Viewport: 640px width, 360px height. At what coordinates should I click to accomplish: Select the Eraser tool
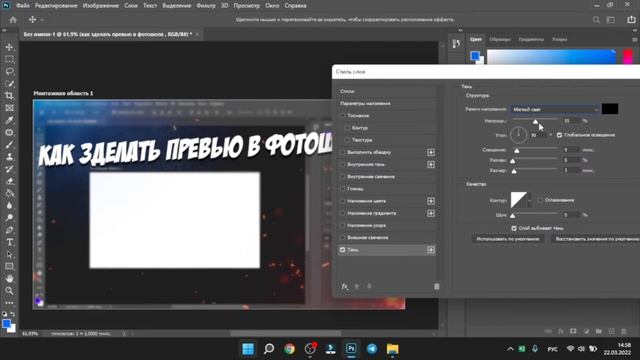click(x=9, y=181)
